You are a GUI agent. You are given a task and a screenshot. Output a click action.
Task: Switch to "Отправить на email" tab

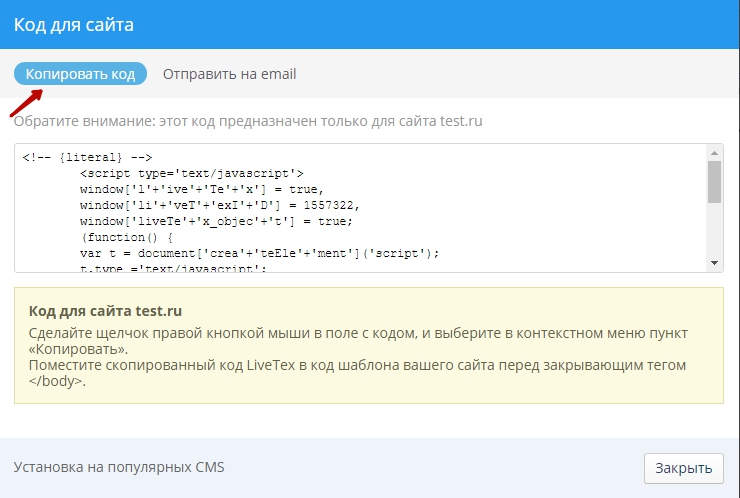229,74
